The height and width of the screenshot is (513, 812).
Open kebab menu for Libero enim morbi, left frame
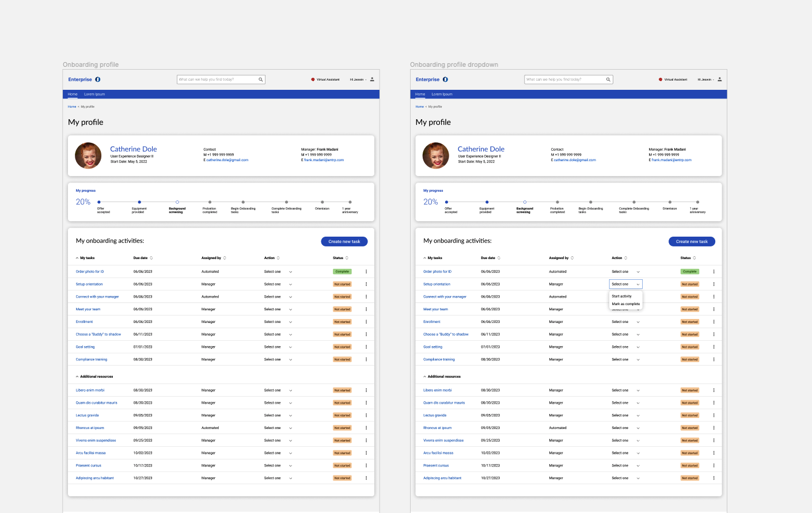366,390
